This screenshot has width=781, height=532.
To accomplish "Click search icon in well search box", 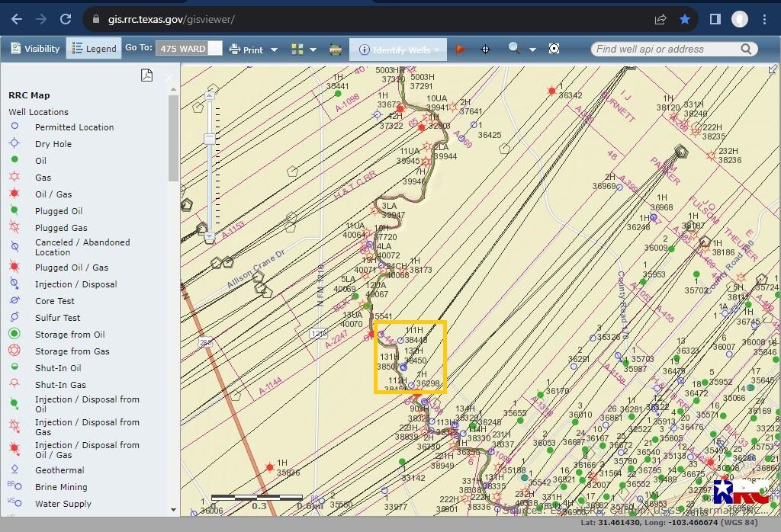I will (x=746, y=49).
